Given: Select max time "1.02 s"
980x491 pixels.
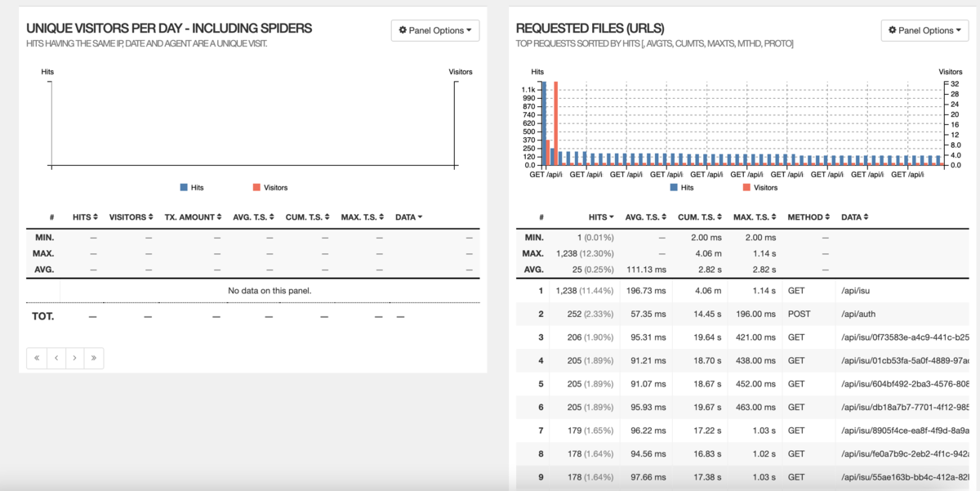Looking at the screenshot, I should [x=764, y=453].
